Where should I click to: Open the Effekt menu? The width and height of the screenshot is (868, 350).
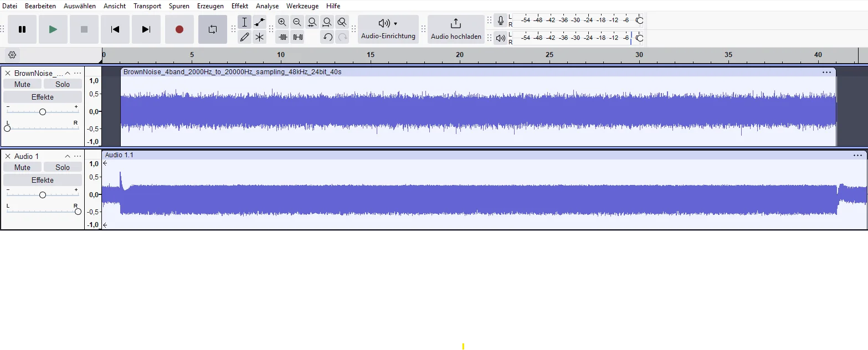coord(240,6)
